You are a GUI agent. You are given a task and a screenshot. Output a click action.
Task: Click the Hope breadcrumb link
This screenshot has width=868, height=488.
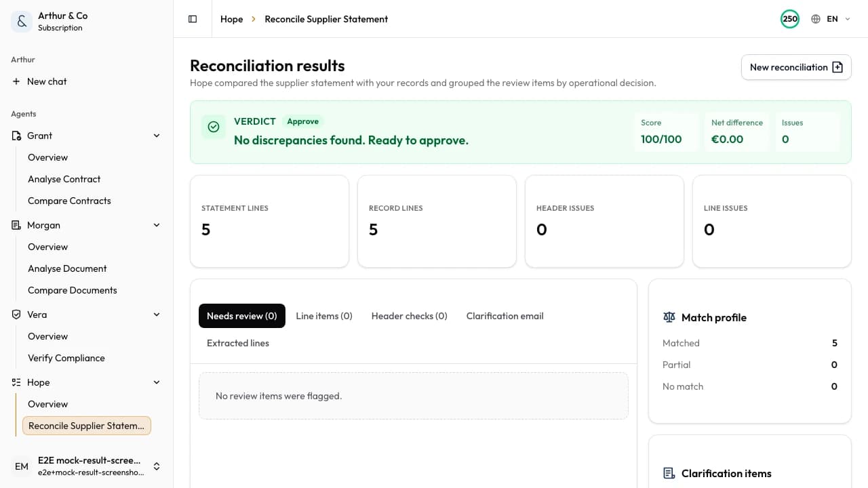click(x=231, y=19)
